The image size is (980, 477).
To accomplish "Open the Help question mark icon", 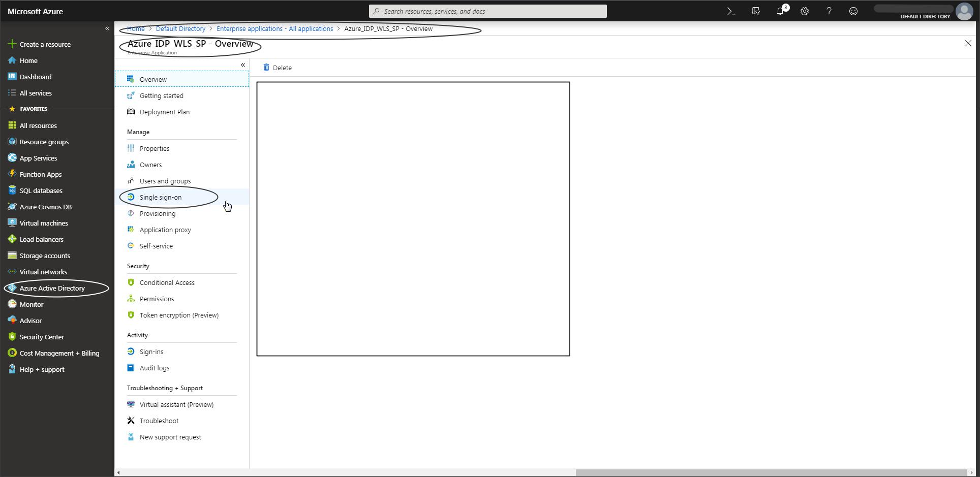I will click(x=829, y=11).
